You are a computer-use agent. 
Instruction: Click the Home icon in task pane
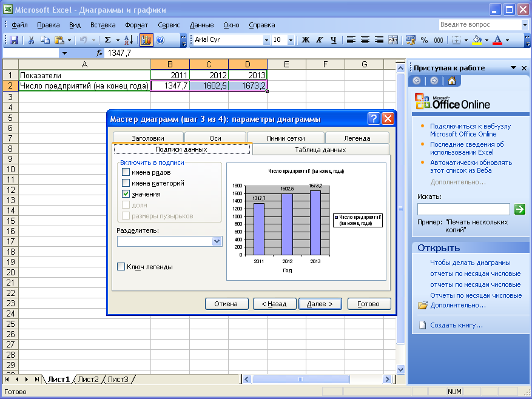click(451, 81)
